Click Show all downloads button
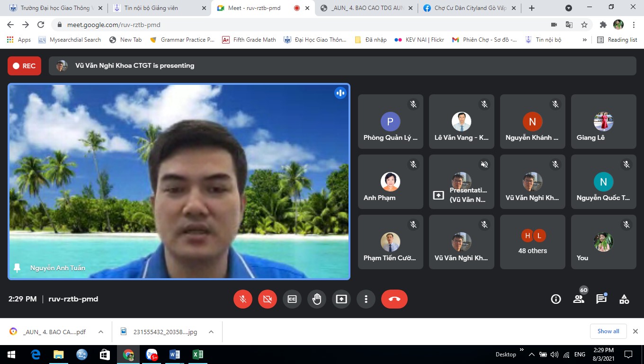The height and width of the screenshot is (364, 644). pos(608,331)
